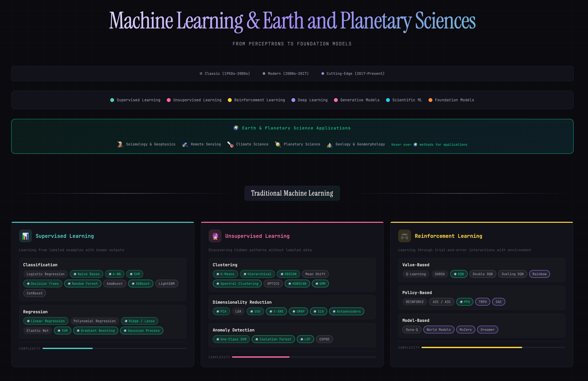Click the Reinforcement Learning gamepad icon

tap(405, 236)
